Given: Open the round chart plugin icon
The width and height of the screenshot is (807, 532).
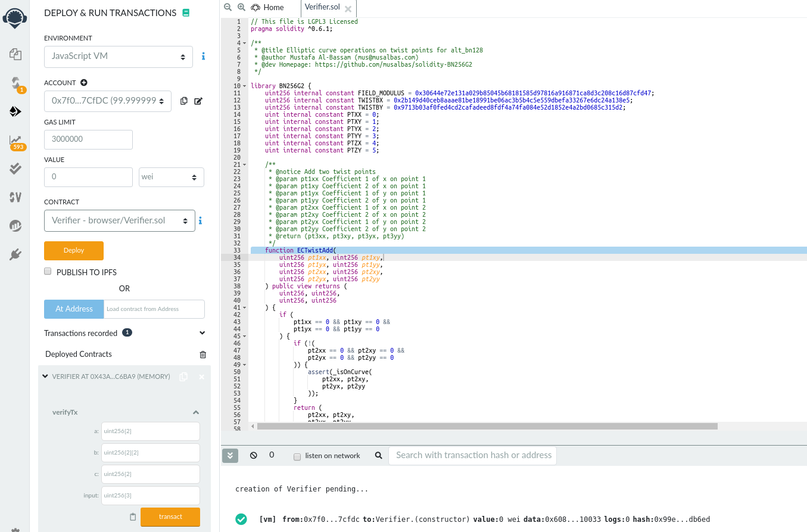Looking at the screenshot, I should [x=15, y=226].
